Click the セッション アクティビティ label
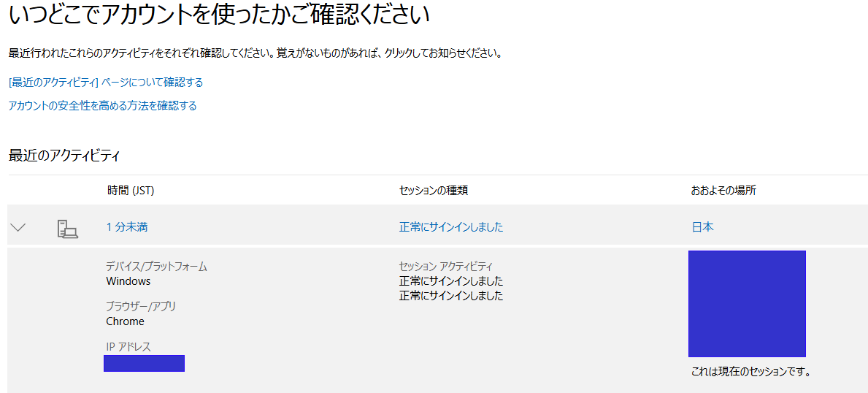Screen dimensions: 868x393 click(x=446, y=267)
